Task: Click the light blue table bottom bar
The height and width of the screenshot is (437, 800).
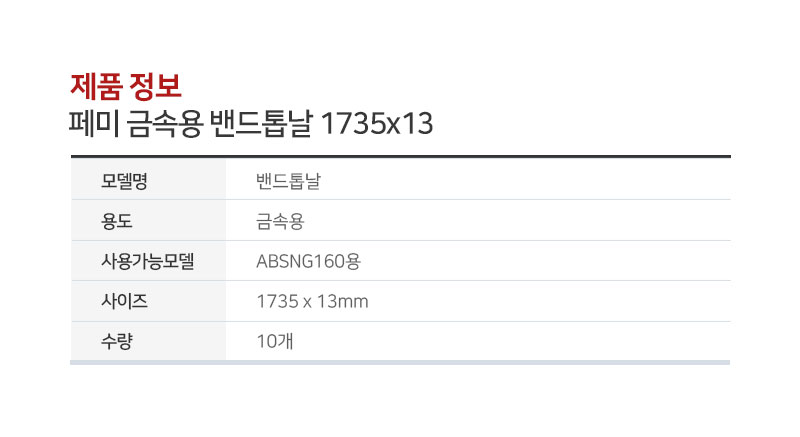Action: click(x=400, y=363)
